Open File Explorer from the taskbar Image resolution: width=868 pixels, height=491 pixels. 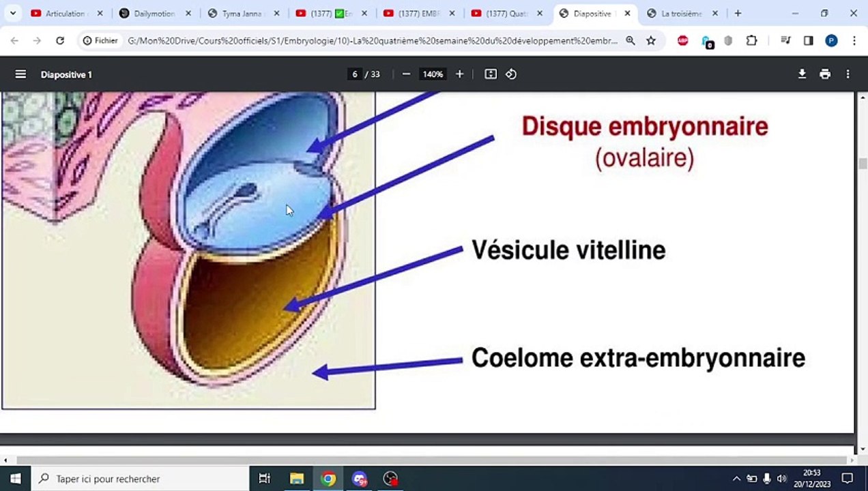[x=297, y=479]
